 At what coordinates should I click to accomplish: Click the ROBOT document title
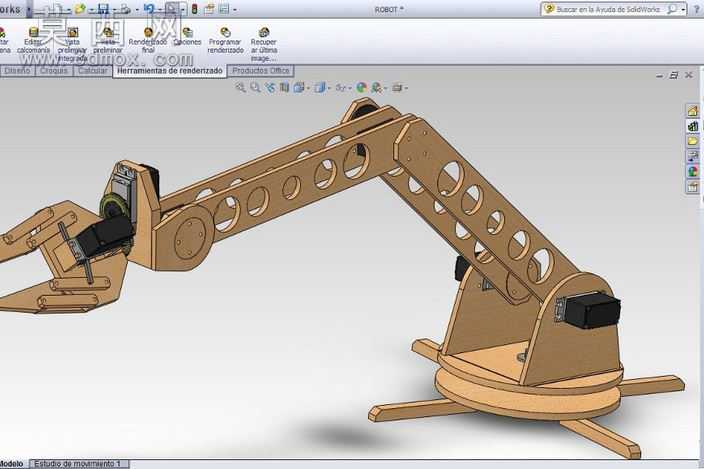[389, 9]
